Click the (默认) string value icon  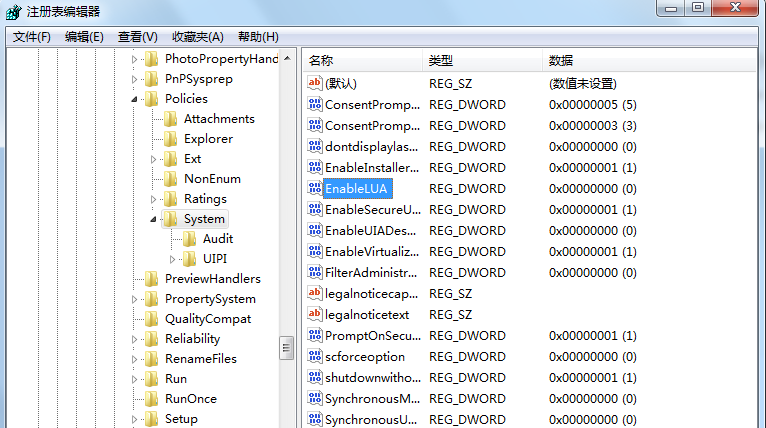point(315,83)
